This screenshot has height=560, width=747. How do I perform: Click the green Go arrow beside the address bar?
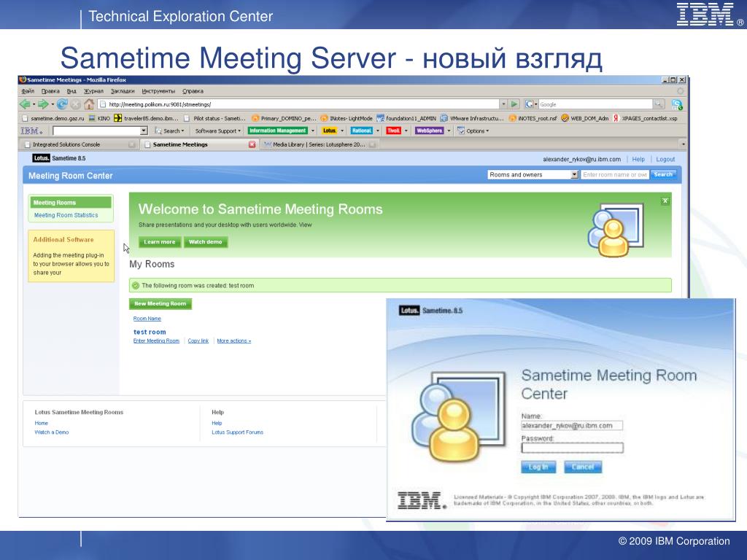514,104
